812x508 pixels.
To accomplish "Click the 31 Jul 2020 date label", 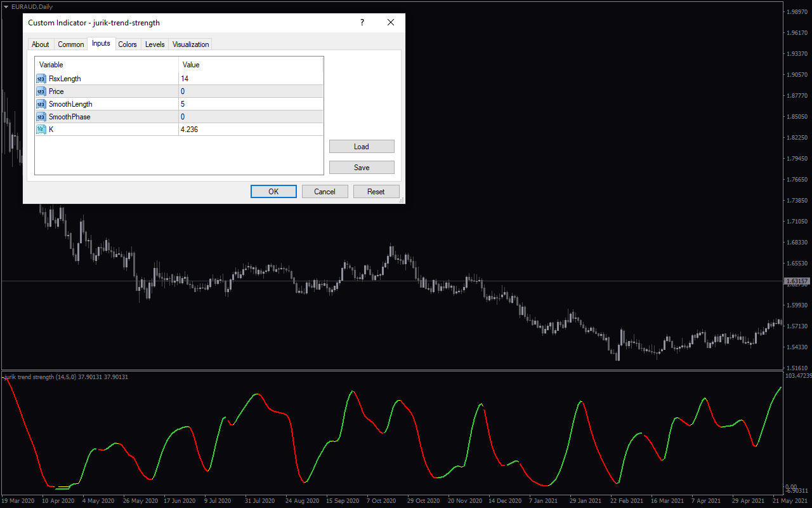I will click(x=261, y=500).
